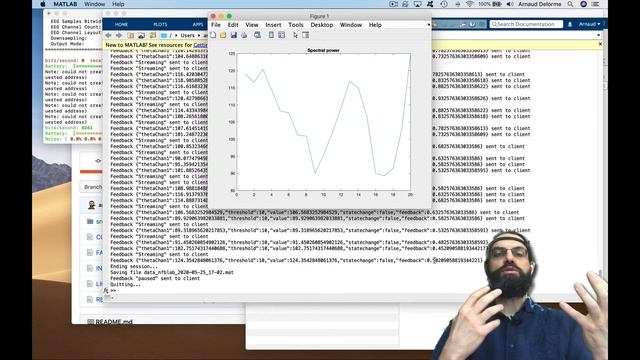Image resolution: width=640 pixels, height=360 pixels.
Task: Insert a colorbar via the figure toolbar icon
Action: (x=271, y=36)
